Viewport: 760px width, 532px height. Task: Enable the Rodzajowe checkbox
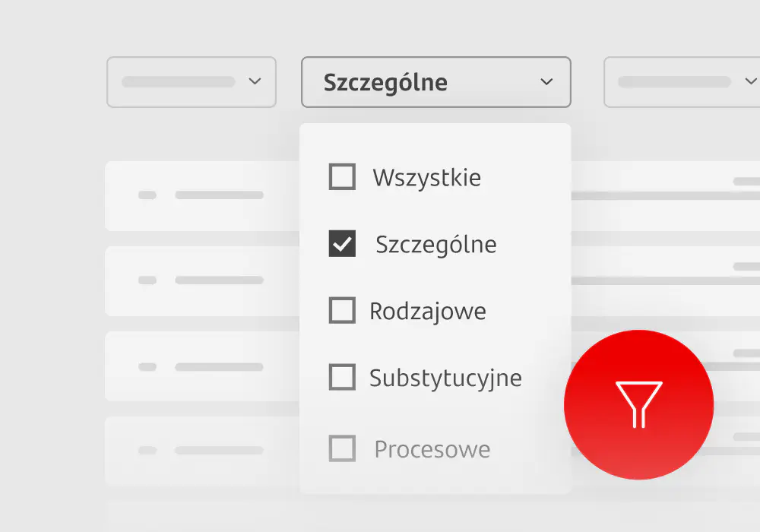coord(342,311)
